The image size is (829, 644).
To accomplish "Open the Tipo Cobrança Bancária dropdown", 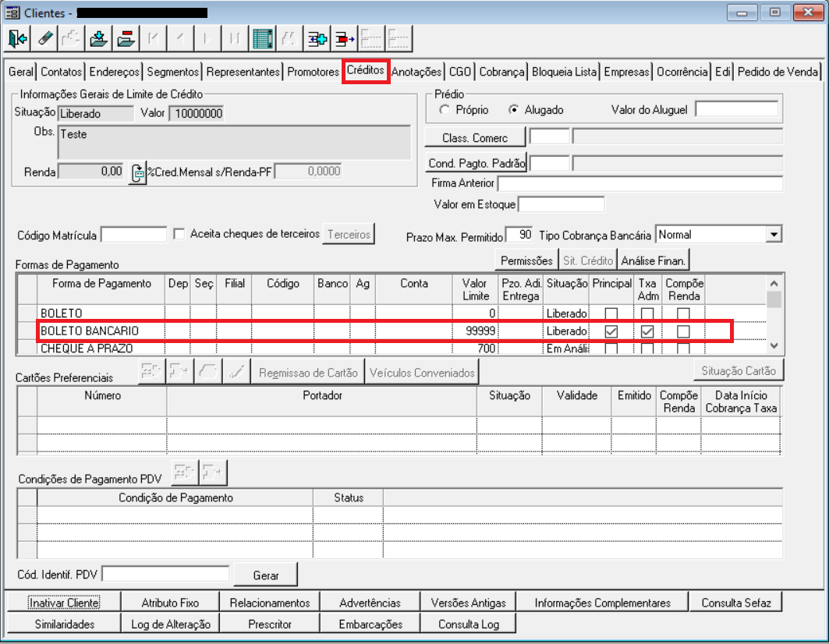I will click(x=774, y=234).
